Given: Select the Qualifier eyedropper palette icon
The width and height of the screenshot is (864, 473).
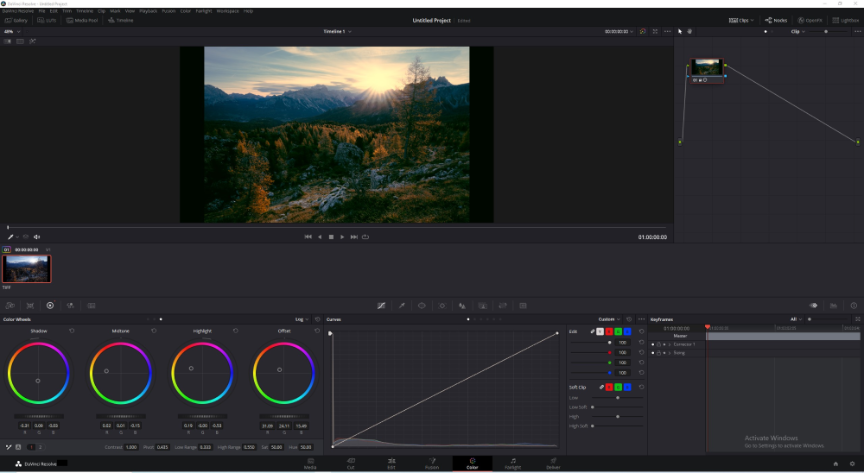Looking at the screenshot, I should pos(402,305).
